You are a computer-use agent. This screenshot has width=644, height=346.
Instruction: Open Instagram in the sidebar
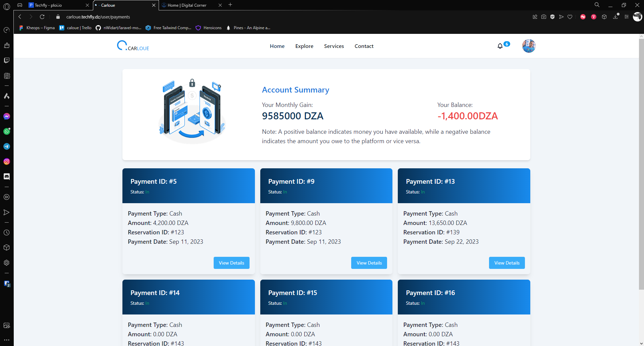[7, 162]
